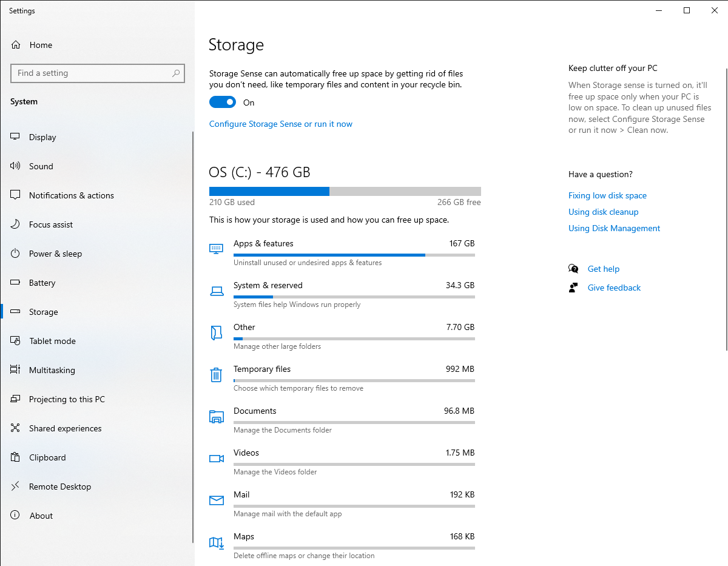The image size is (728, 566).
Task: Turn off the Storage Sense toggle
Action: point(223,103)
